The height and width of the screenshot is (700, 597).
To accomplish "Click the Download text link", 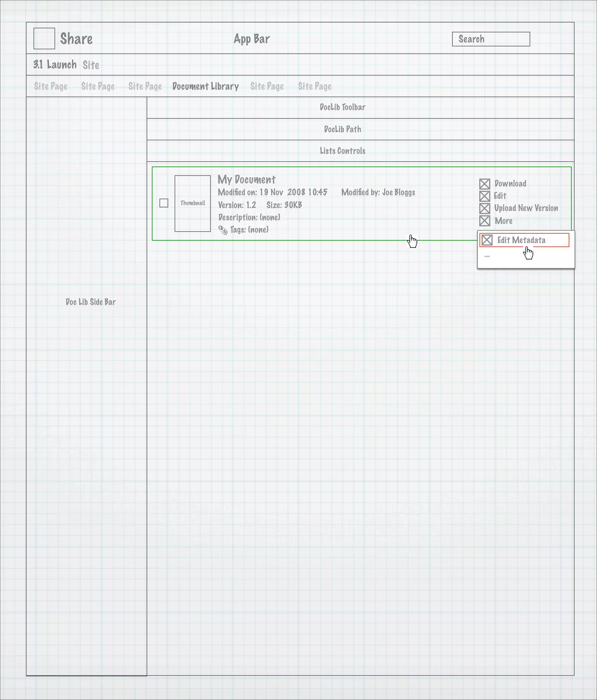I will 510,184.
